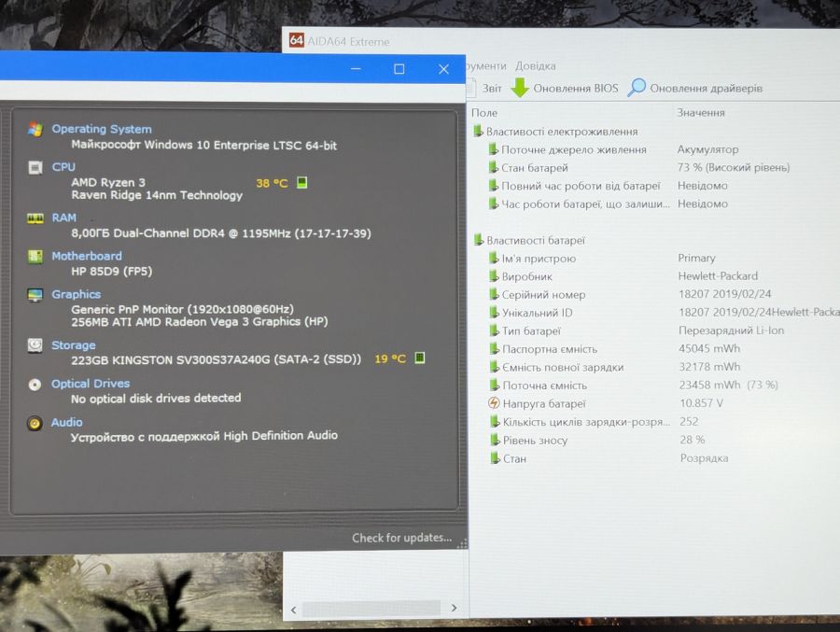
Task: Open the CPU section link
Action: [x=63, y=167]
